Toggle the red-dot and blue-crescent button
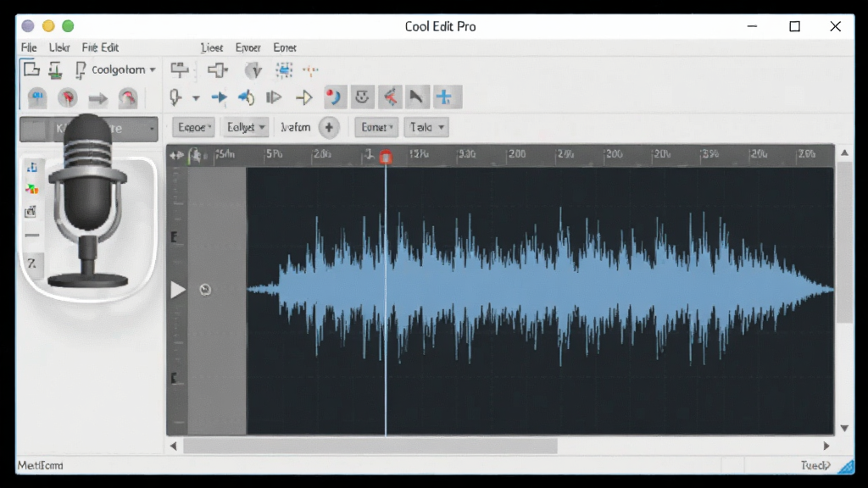868x488 pixels. click(x=334, y=97)
